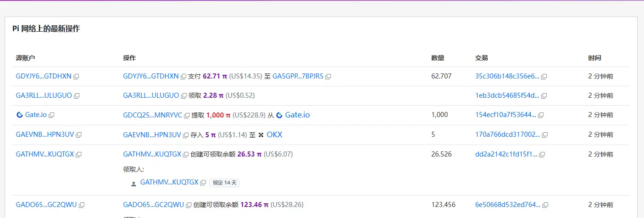Open Gate.io source account link

pyautogui.click(x=36, y=115)
